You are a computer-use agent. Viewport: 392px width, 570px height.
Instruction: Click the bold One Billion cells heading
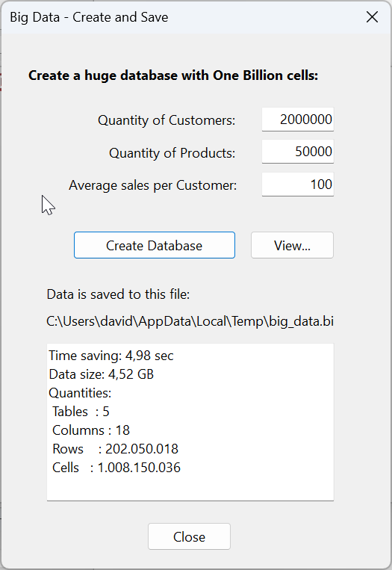point(173,75)
